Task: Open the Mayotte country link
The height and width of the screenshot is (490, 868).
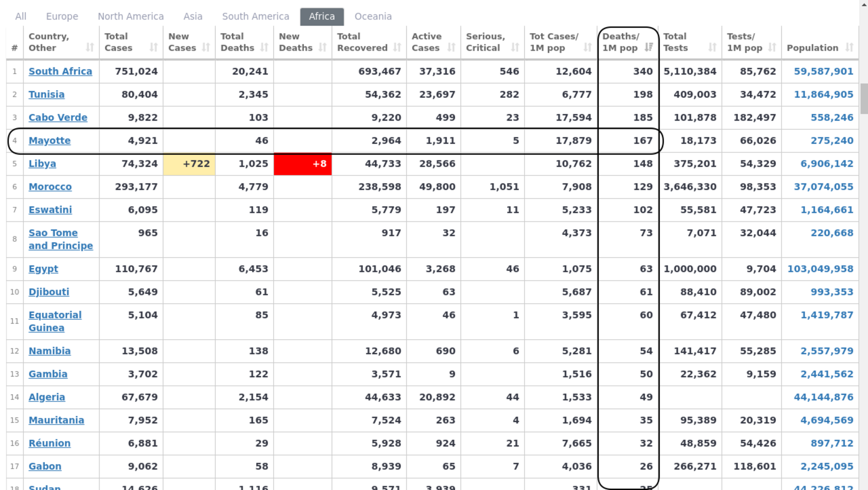Action: pyautogui.click(x=50, y=141)
